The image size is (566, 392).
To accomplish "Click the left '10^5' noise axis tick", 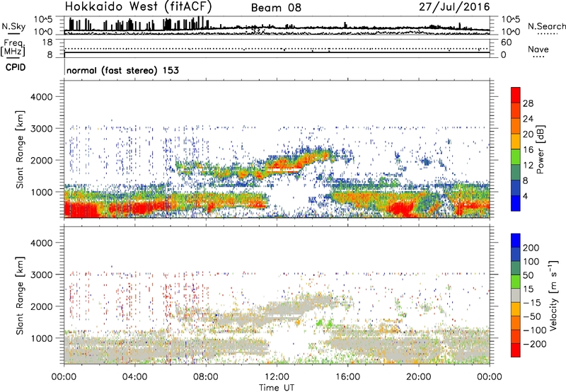I will (x=43, y=19).
